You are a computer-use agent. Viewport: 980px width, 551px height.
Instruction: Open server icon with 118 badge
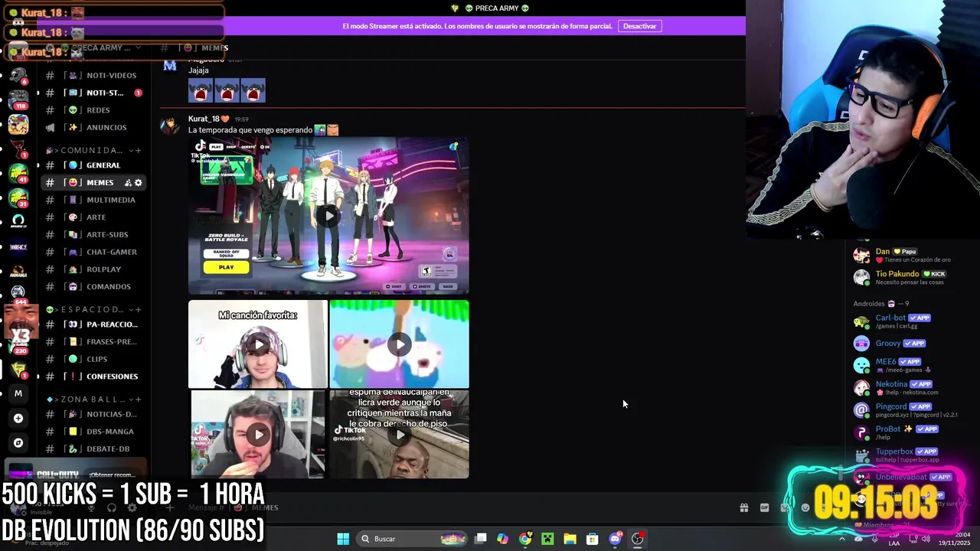[x=18, y=99]
